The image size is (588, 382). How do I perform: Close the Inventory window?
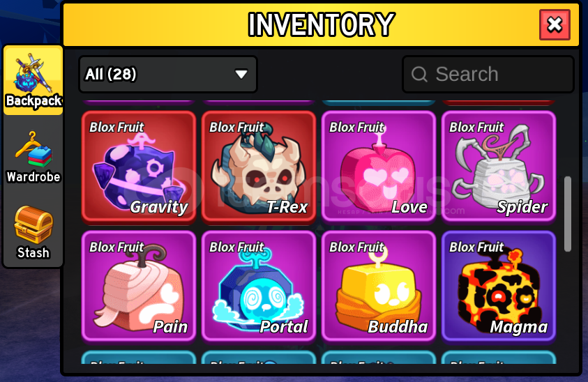point(555,24)
